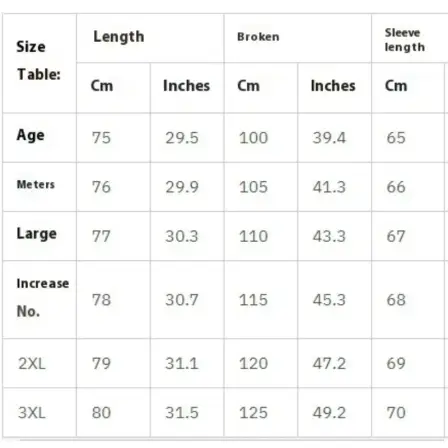Viewport: 448px width, 448px height.
Task: Click the Broken column header
Action: pos(298,38)
